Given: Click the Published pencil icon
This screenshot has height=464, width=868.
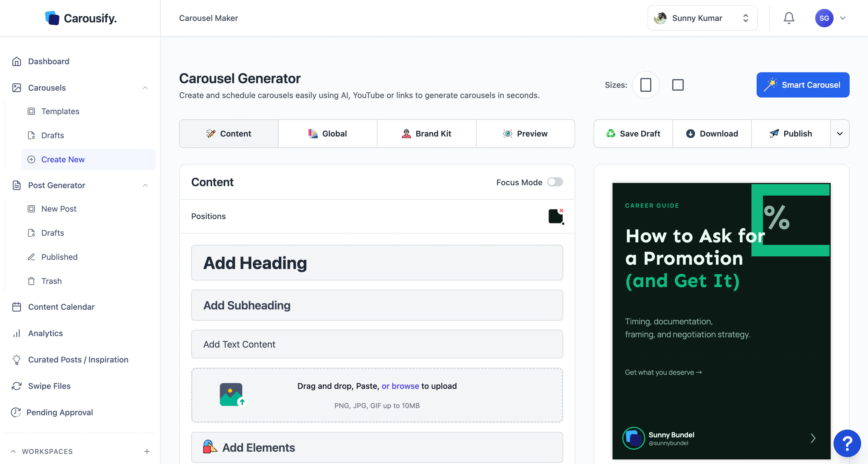Looking at the screenshot, I should [31, 257].
